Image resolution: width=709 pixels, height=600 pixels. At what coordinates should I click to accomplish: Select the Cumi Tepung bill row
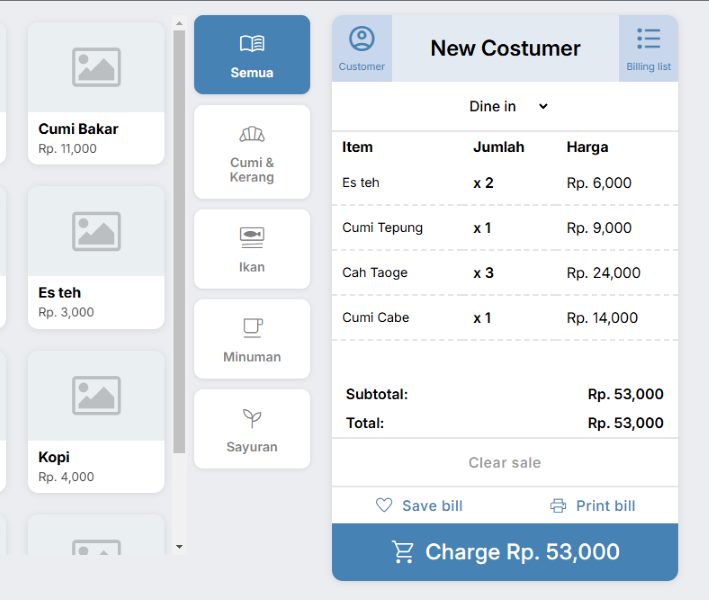[505, 227]
